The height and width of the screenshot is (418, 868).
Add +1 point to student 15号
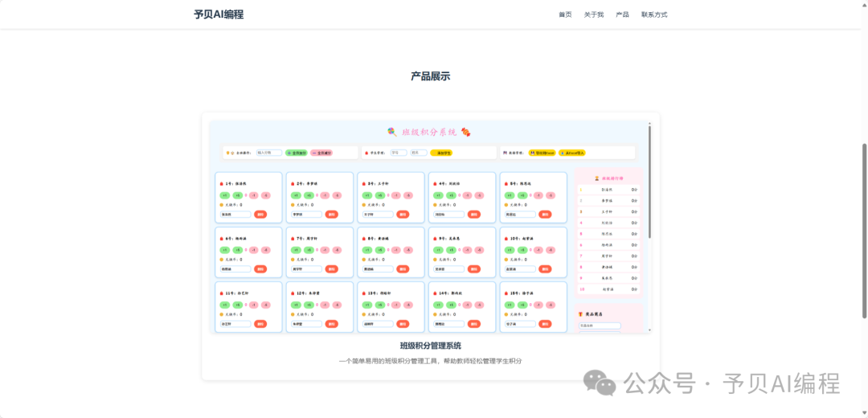tap(510, 305)
